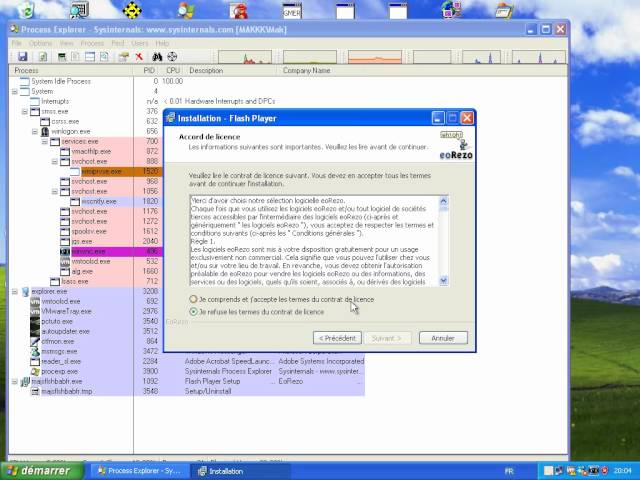
Task: Open the Options menu
Action: tap(40, 43)
